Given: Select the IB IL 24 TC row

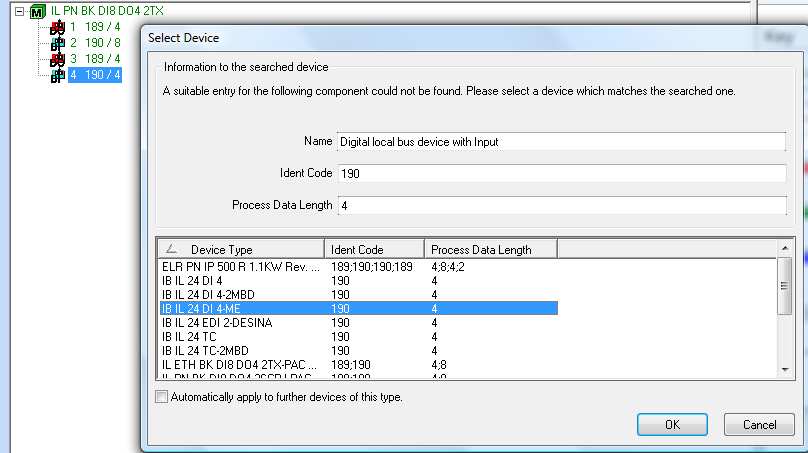Looking at the screenshot, I should click(359, 337).
